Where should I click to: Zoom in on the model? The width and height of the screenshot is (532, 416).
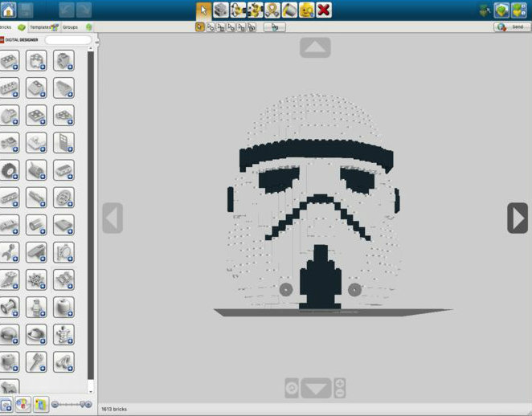(340, 383)
